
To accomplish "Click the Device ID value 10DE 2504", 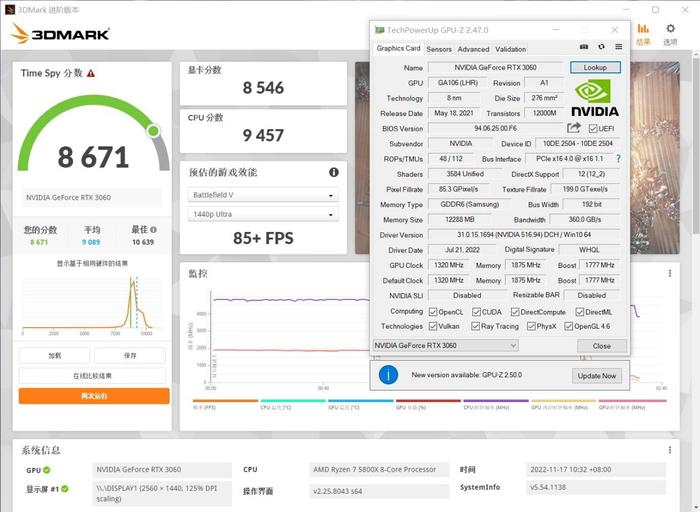I will click(x=578, y=143).
